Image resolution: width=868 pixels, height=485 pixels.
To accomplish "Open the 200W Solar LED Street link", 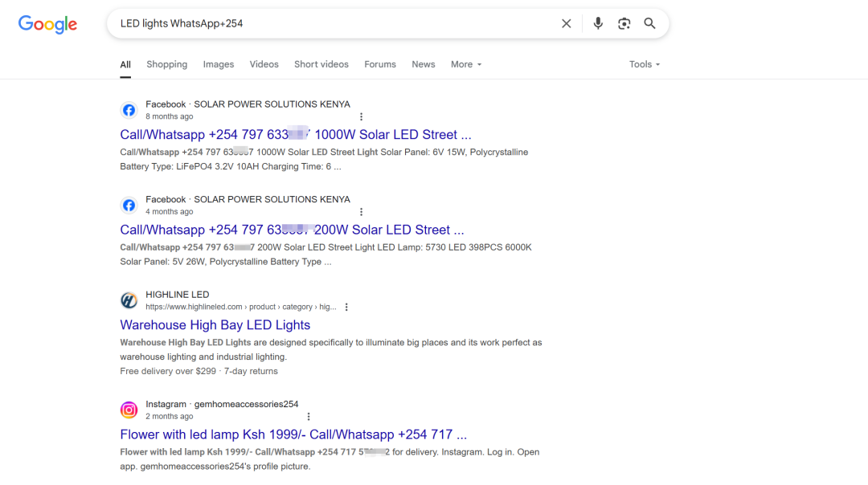I will [x=292, y=230].
